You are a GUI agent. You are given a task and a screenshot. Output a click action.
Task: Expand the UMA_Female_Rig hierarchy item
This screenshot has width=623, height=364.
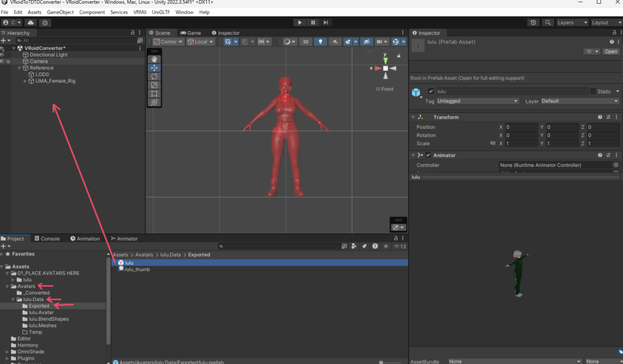click(25, 81)
